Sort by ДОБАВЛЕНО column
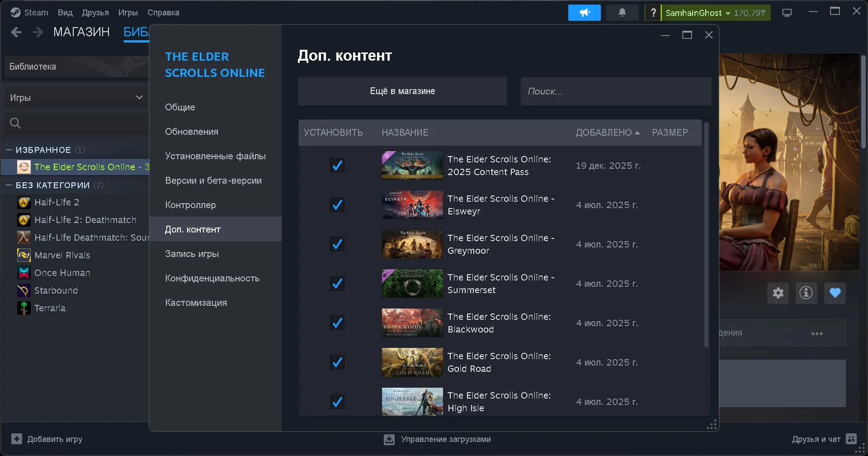 click(608, 133)
